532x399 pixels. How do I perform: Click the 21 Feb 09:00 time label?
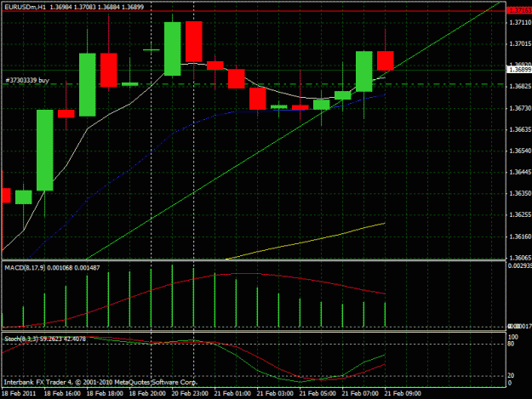pyautogui.click(x=403, y=393)
